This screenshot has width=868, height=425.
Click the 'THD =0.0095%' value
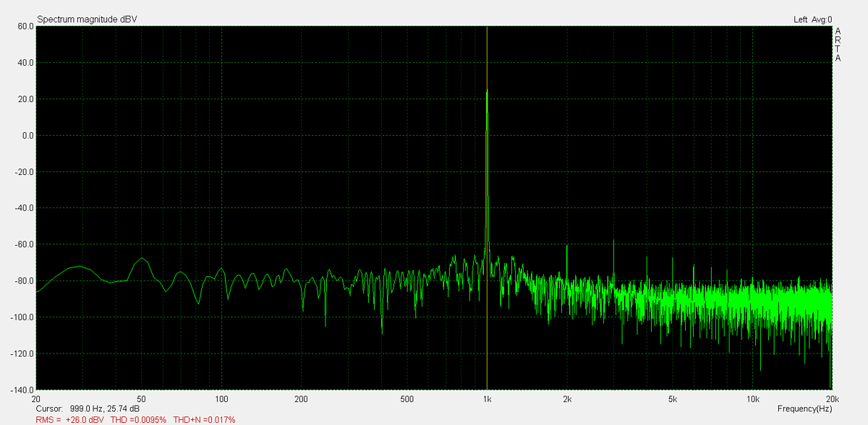tap(139, 419)
